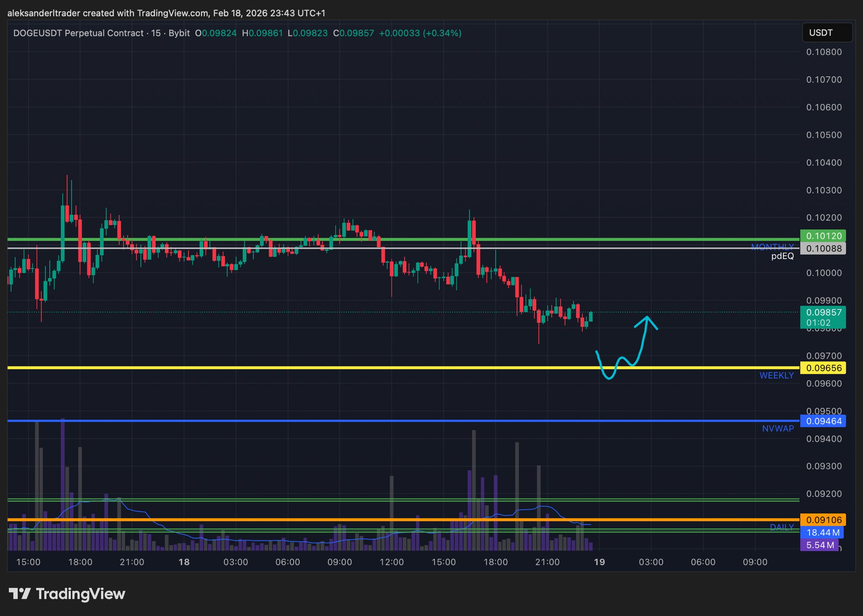Click the 18.44 M volume label
The width and height of the screenshot is (863, 616).
pos(821,533)
